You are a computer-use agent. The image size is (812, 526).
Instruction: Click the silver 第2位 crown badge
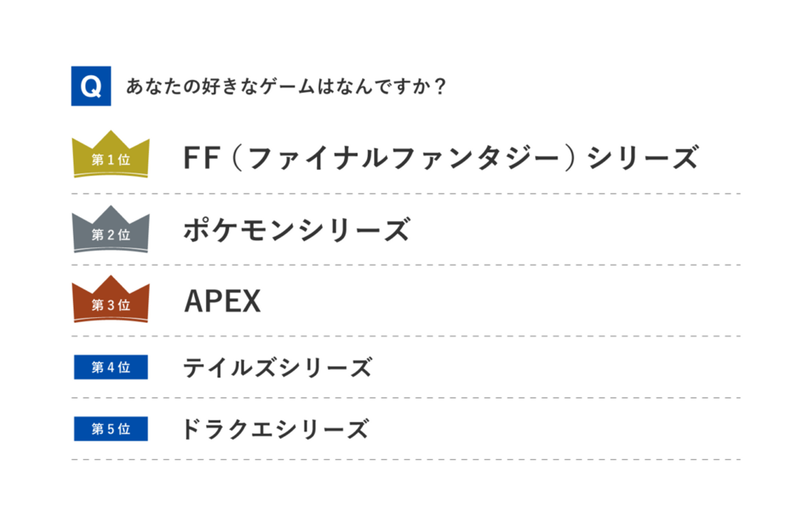pos(111,231)
